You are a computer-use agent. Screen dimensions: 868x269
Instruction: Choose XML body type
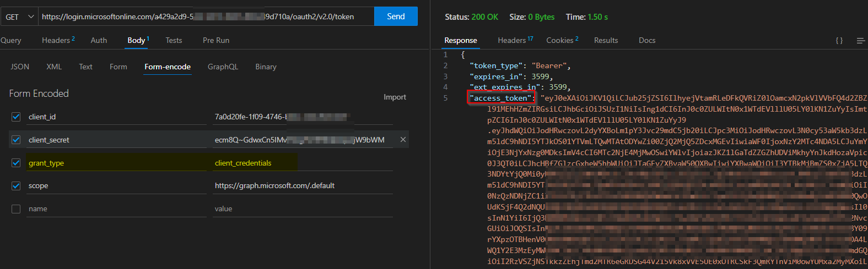tap(54, 67)
